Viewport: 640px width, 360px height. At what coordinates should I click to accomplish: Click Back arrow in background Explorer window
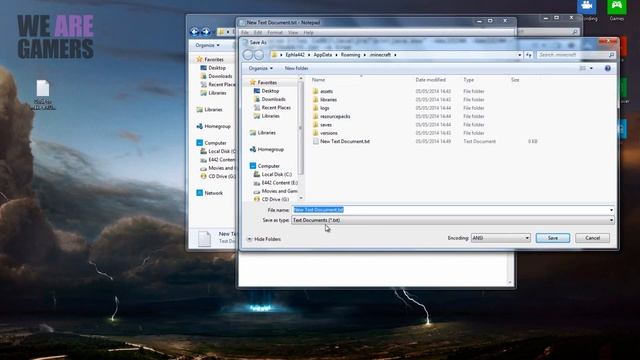coord(195,32)
